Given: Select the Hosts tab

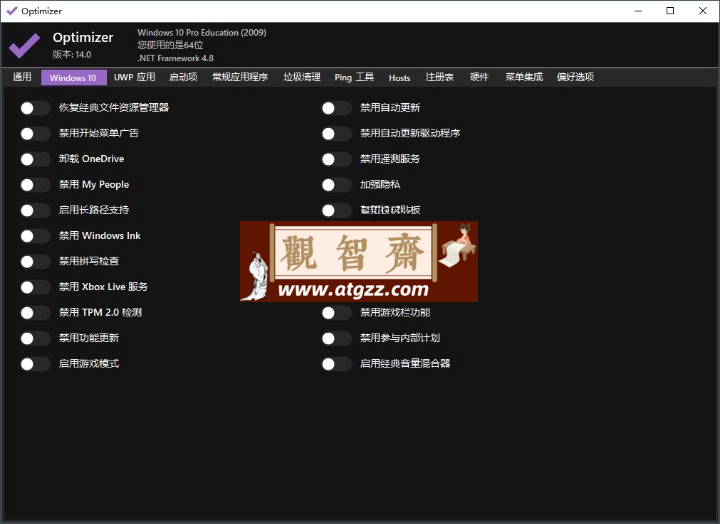Looking at the screenshot, I should tap(399, 78).
